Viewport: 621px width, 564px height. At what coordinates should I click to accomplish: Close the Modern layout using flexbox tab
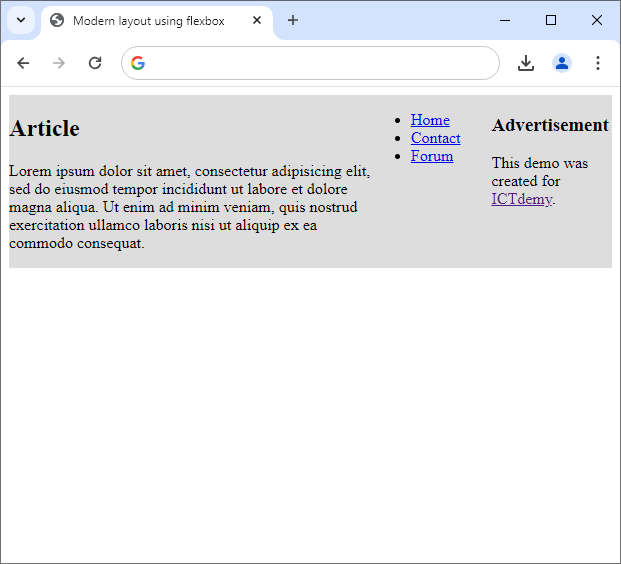pos(257,20)
